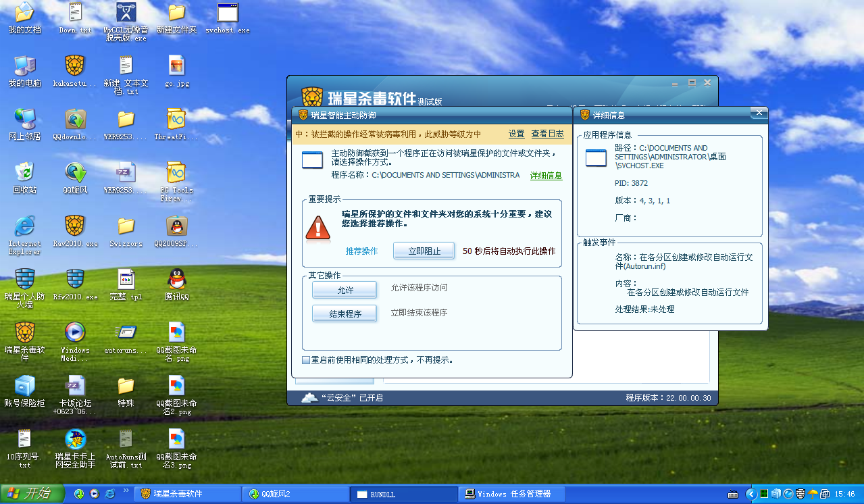864x504 pixels.
Task: Select the 我的文档 desktop icon
Action: point(24,18)
